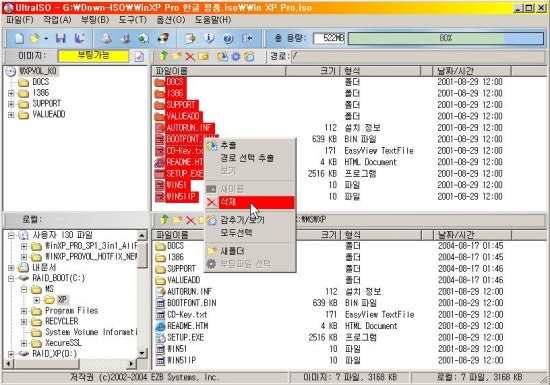Click the help question mark icon
Screen dimensions: 550x385
coord(228,38)
